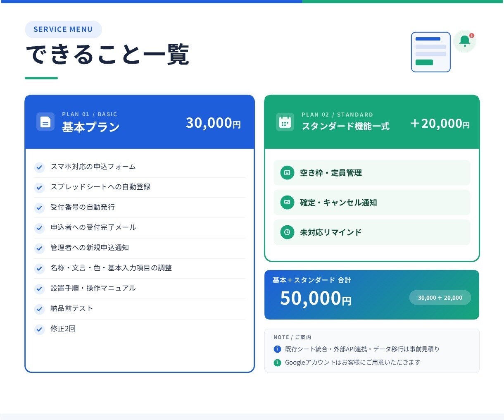
Task: Click the スタンダード機能一式 title
Action: pos(345,126)
